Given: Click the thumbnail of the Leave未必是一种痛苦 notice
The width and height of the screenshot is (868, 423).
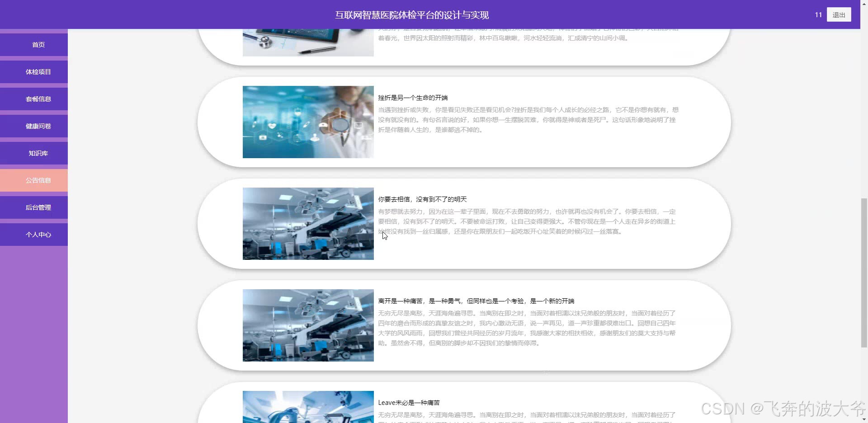Looking at the screenshot, I should point(308,407).
